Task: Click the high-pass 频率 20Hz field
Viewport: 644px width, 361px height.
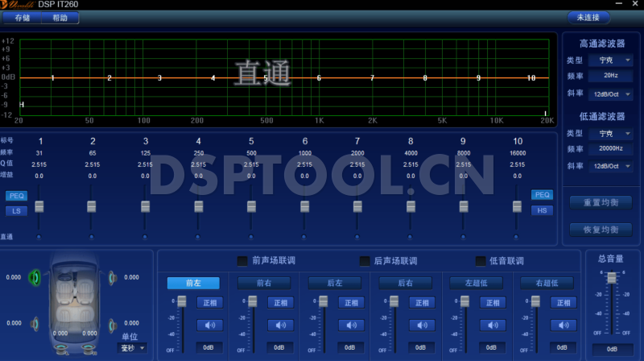Action: 611,77
